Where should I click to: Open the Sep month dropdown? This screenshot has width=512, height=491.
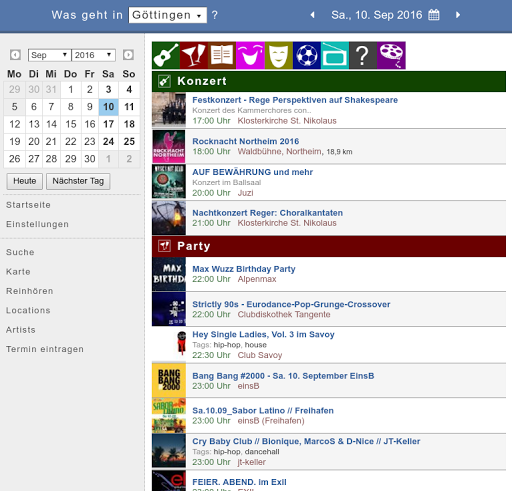49,55
